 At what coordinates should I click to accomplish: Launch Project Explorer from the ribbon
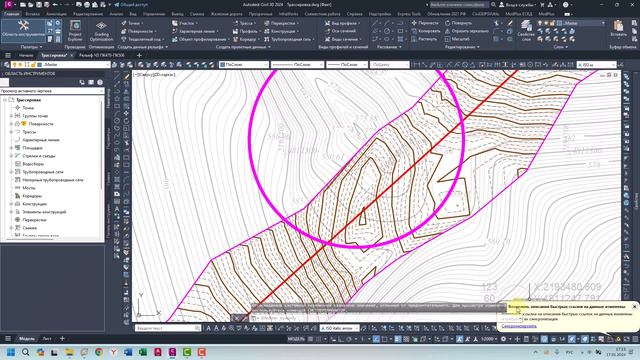coord(75,31)
